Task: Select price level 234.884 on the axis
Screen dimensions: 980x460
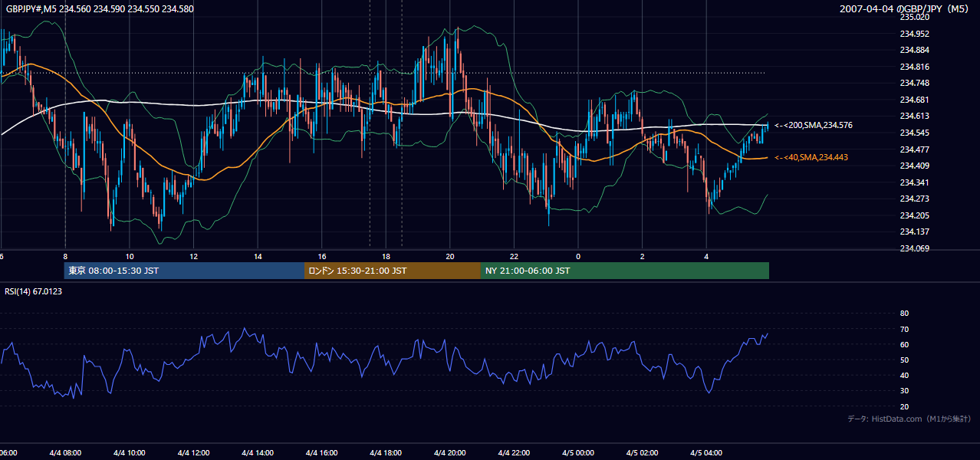Action: coord(915,51)
